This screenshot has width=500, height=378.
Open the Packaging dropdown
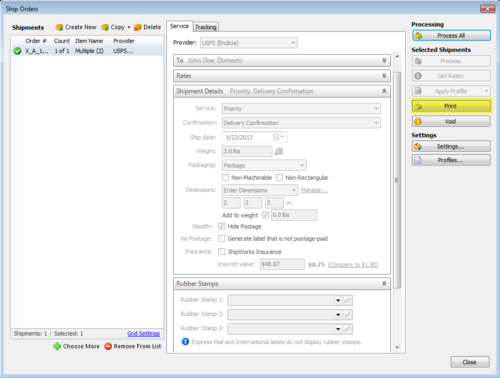point(264,165)
